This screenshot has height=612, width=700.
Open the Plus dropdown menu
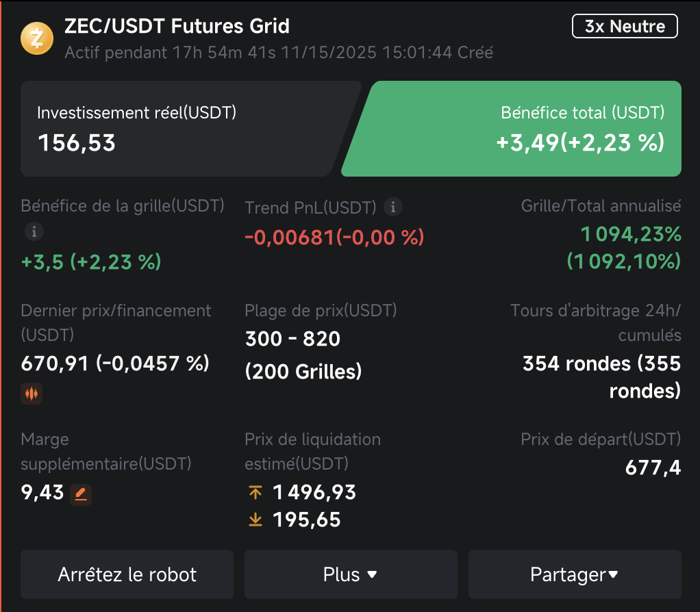click(350, 574)
